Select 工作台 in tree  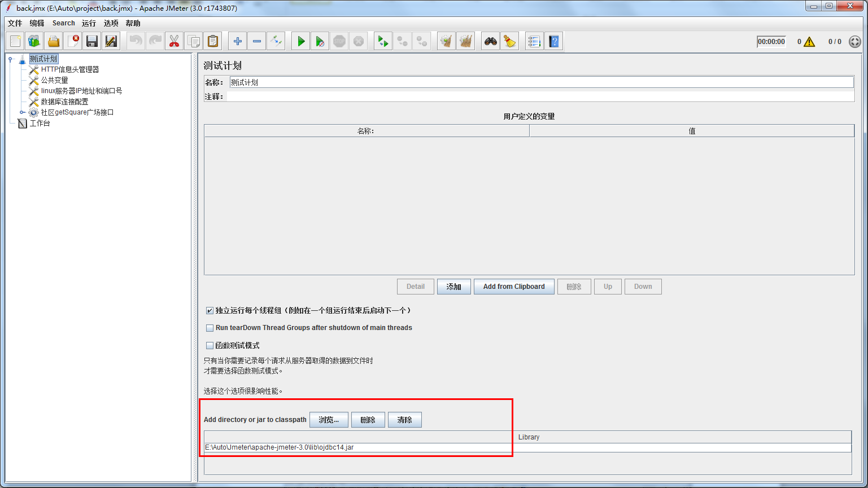coord(40,123)
